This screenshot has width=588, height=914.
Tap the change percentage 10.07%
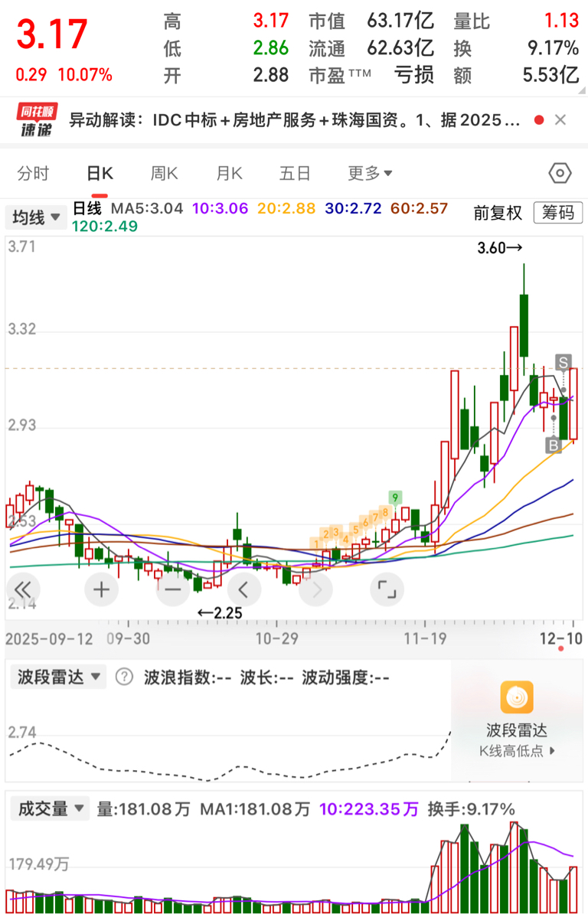(x=85, y=74)
